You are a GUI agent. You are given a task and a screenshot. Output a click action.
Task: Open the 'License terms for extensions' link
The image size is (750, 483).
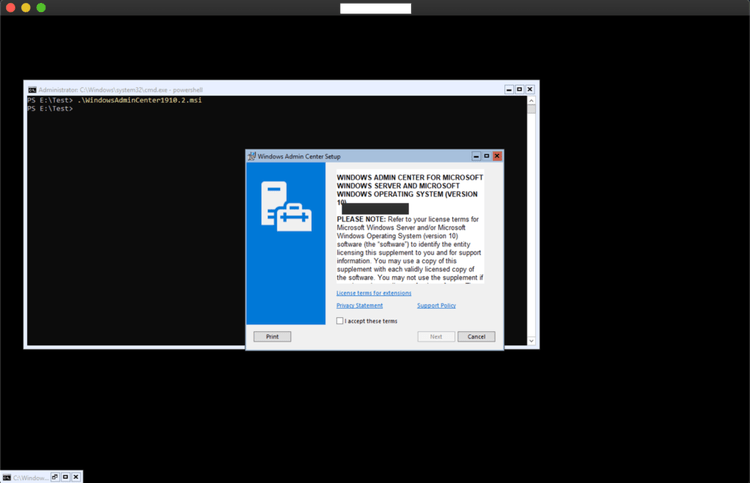coord(374,293)
